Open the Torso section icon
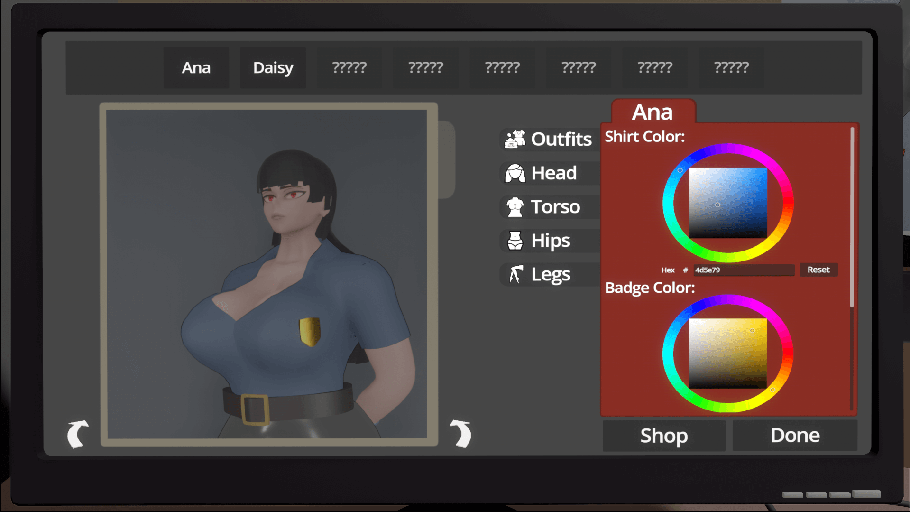Screen dimensions: 910x512 515,207
